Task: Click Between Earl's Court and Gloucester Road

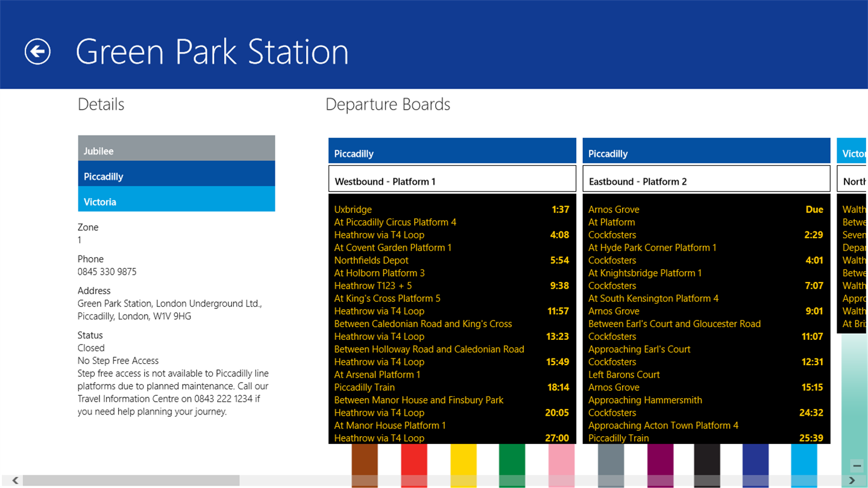Action: coord(675,324)
